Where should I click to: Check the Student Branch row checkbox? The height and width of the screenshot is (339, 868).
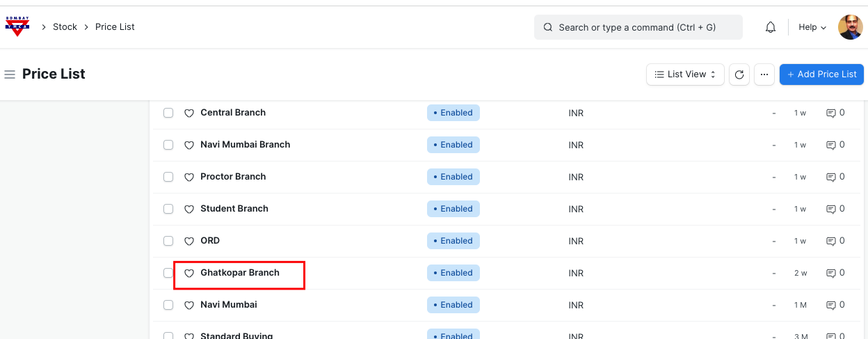coord(168,209)
